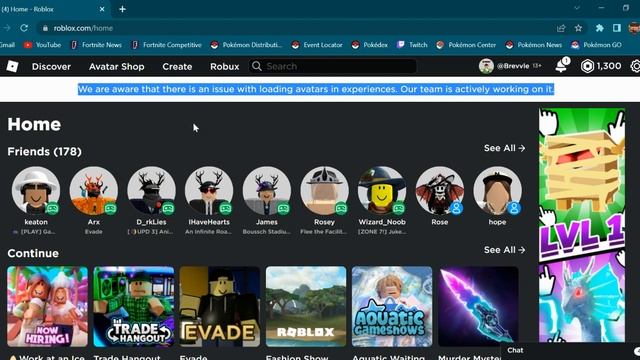See All friends link
The image size is (640, 360).
coord(504,148)
